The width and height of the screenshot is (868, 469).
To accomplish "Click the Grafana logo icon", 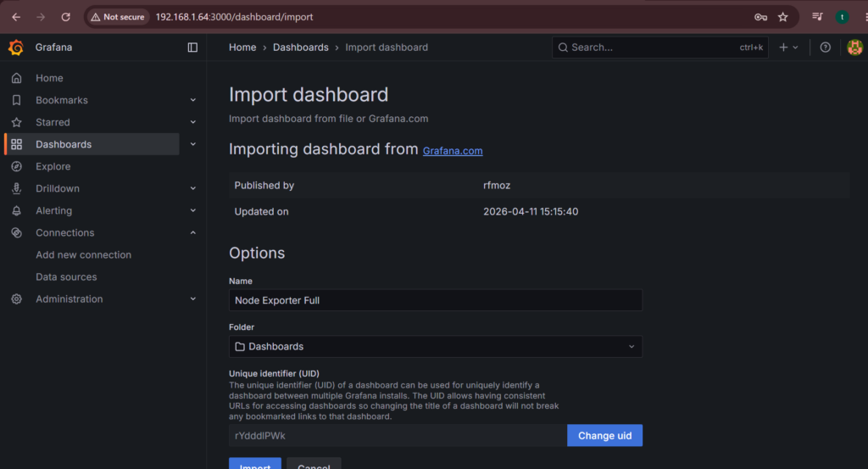I will click(x=16, y=47).
